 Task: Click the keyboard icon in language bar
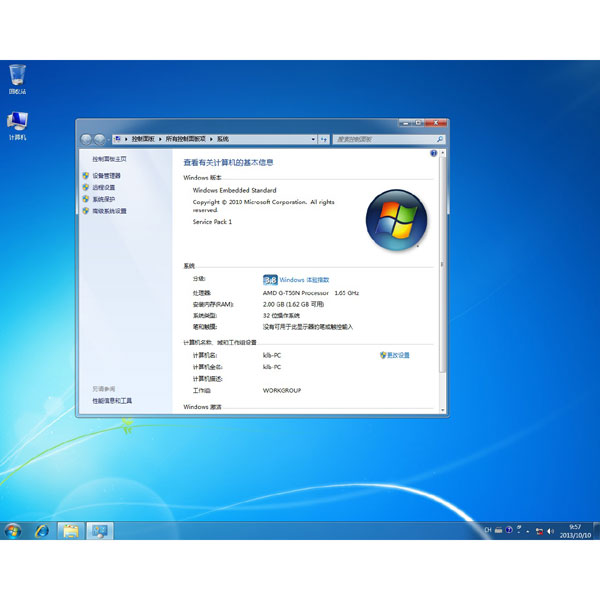click(499, 530)
